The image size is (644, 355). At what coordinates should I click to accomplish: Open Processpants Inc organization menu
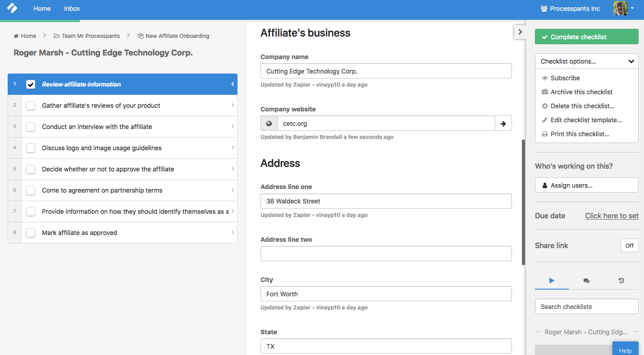(x=570, y=9)
